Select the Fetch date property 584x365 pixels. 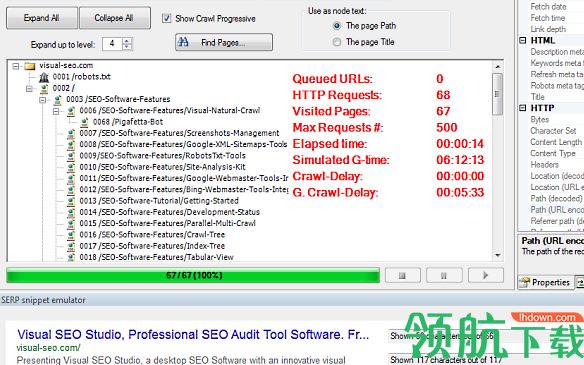click(x=548, y=7)
